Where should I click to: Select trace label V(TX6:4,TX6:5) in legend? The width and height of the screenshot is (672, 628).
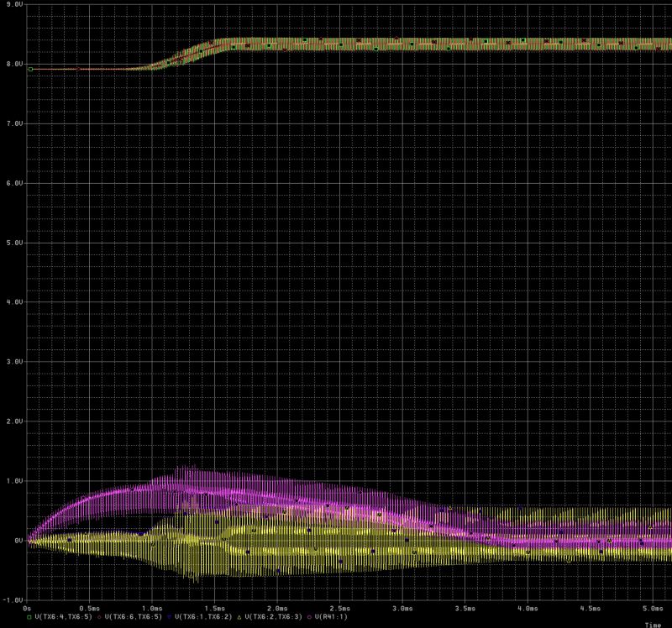coord(64,617)
